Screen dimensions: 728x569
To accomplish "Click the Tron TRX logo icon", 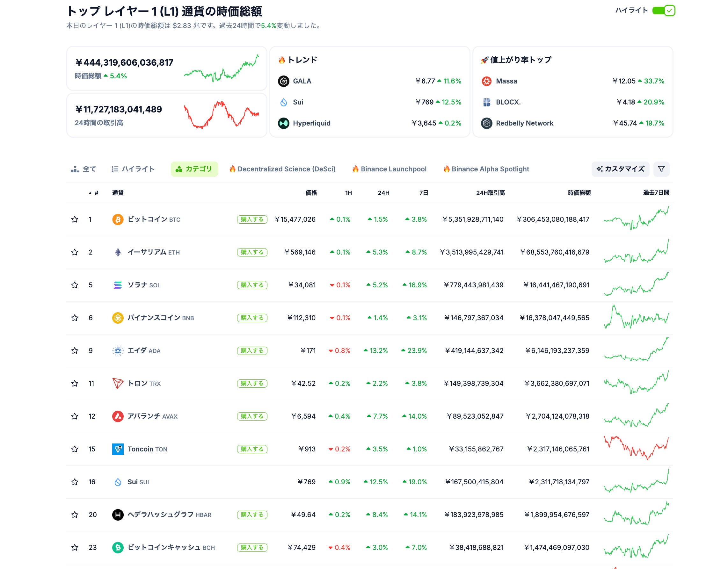I will 117,384.
